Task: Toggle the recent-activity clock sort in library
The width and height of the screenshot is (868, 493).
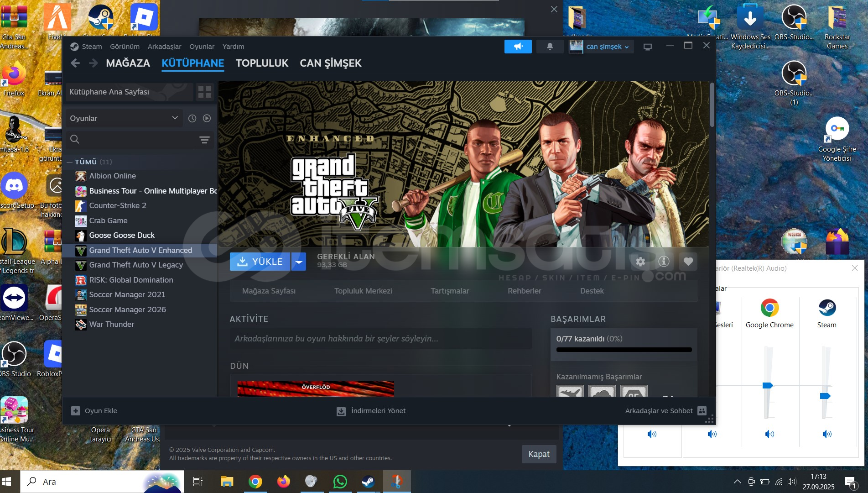Action: (192, 118)
